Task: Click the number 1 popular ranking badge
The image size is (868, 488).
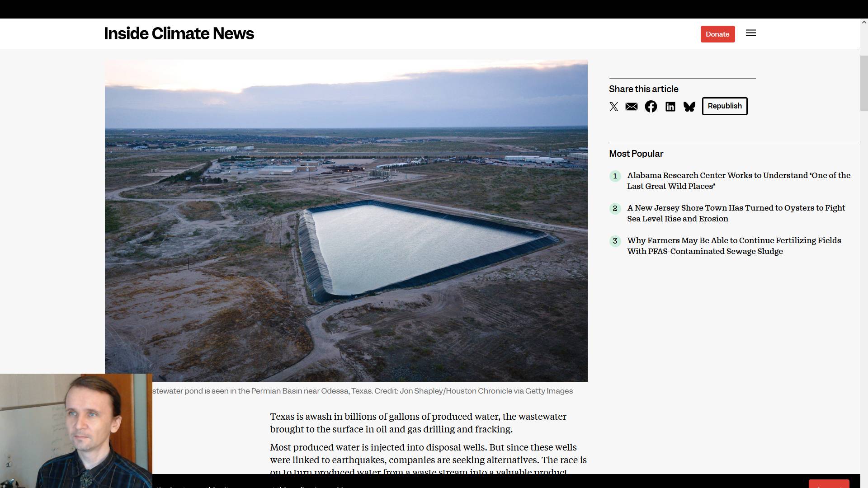Action: [x=615, y=176]
